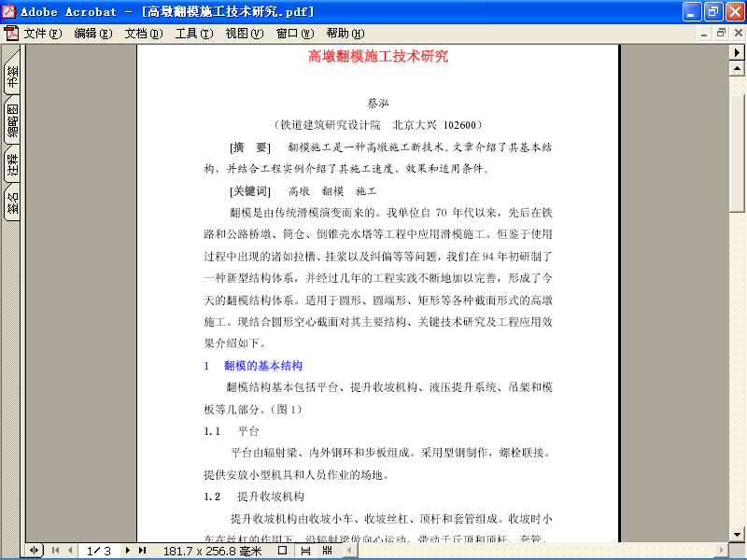Select continuous page layout icon
The width and height of the screenshot is (747, 560).
point(305,551)
